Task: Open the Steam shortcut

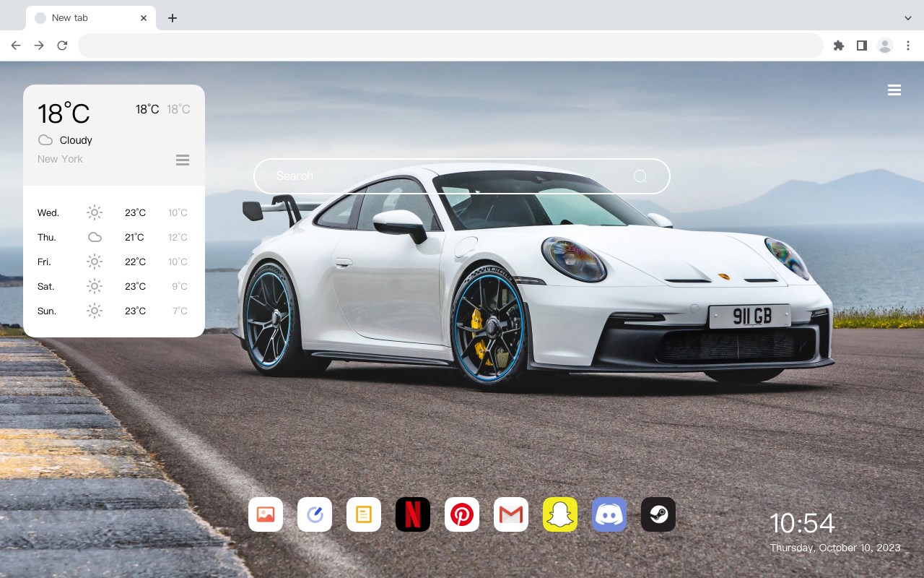Action: [x=658, y=514]
